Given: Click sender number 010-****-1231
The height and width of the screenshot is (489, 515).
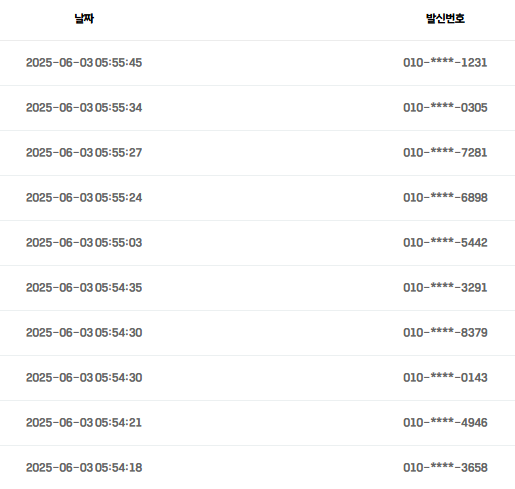Looking at the screenshot, I should [445, 62].
